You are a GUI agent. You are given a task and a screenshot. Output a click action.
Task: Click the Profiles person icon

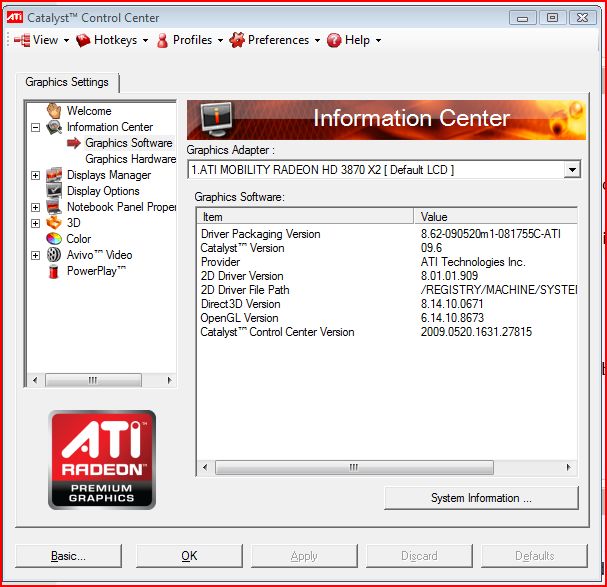click(163, 40)
